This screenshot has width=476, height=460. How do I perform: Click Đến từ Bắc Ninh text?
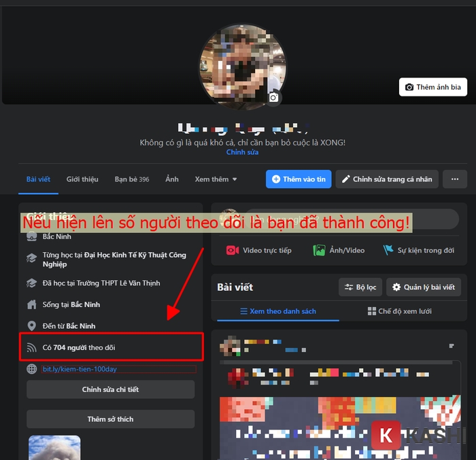pyautogui.click(x=69, y=326)
